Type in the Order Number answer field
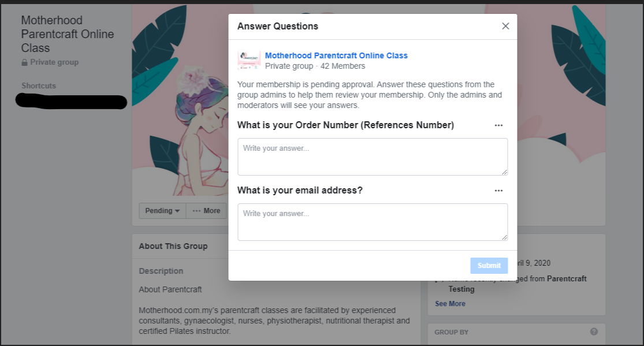Image resolution: width=644 pixels, height=346 pixels. [x=373, y=157]
